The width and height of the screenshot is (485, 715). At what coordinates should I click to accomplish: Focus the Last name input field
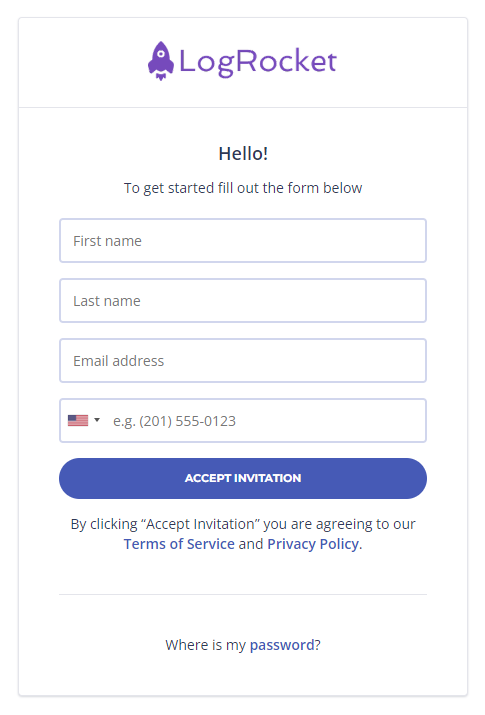tap(243, 301)
